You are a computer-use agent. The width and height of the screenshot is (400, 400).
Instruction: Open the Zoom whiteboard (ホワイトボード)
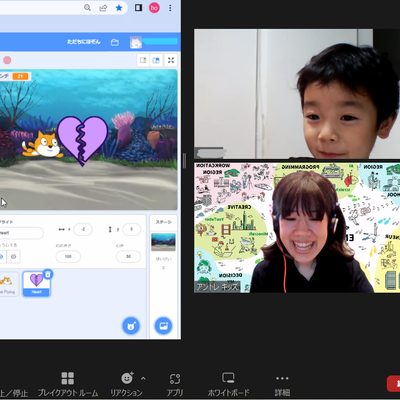point(228,384)
